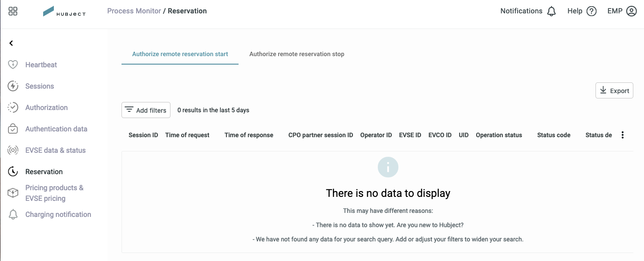
Task: Click the Help label in header
Action: [575, 11]
